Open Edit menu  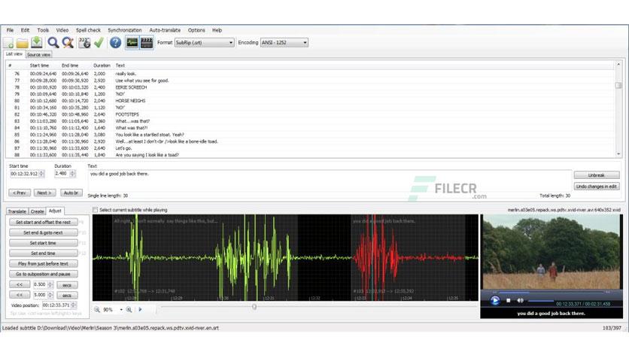click(25, 30)
